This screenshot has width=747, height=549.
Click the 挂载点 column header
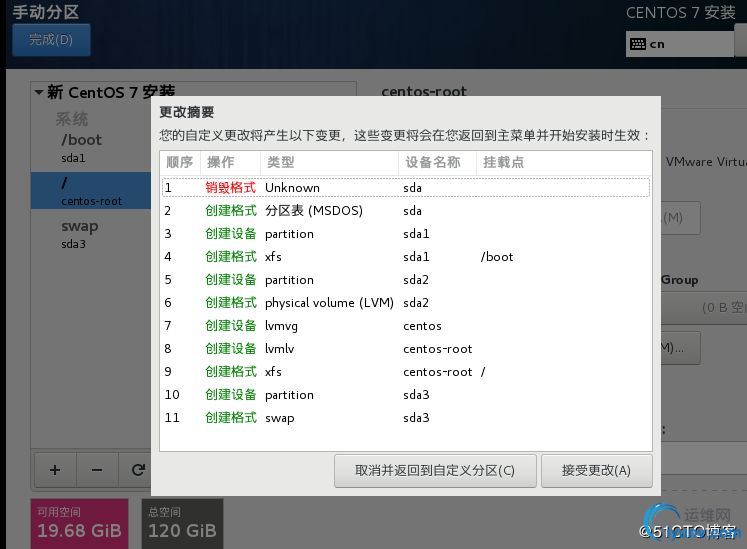pyautogui.click(x=564, y=163)
